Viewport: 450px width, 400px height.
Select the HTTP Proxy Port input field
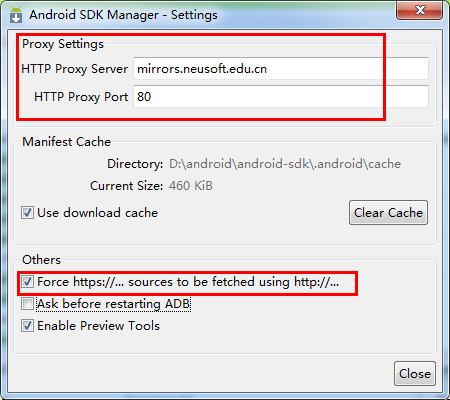(x=281, y=97)
